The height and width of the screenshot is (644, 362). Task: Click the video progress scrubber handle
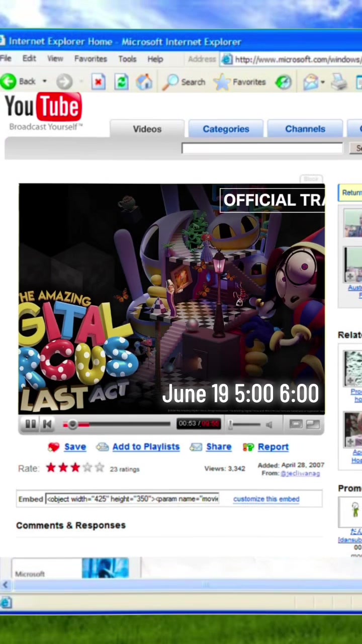[72, 425]
